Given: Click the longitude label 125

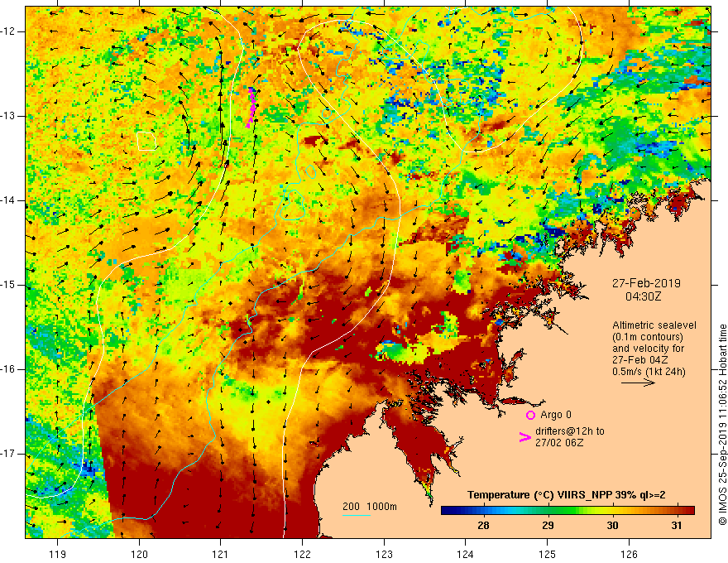Looking at the screenshot, I should [x=548, y=554].
